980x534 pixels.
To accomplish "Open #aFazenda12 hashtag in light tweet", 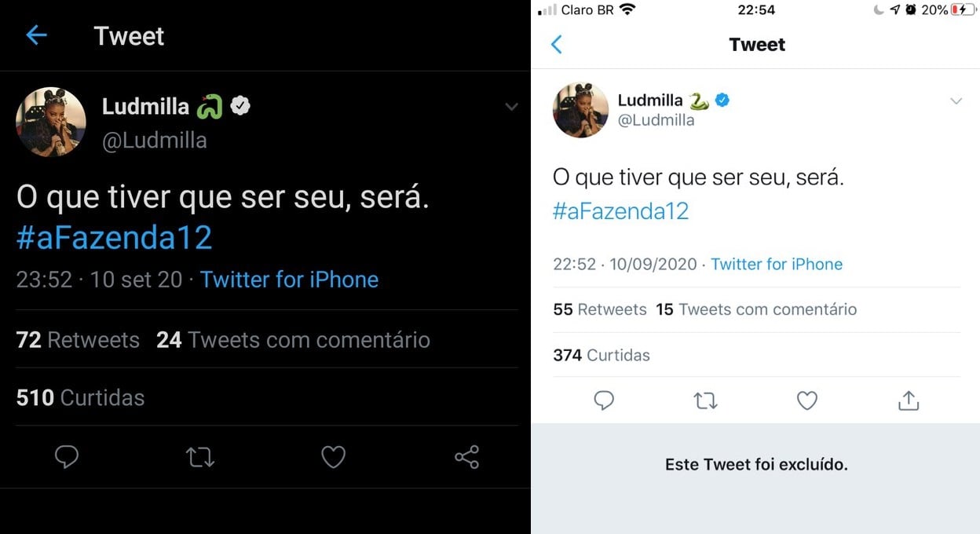I will [x=620, y=211].
